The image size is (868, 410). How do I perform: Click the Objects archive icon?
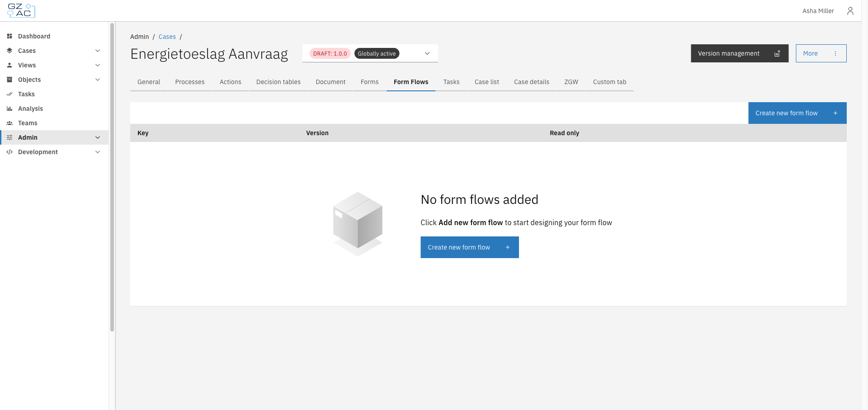point(9,80)
